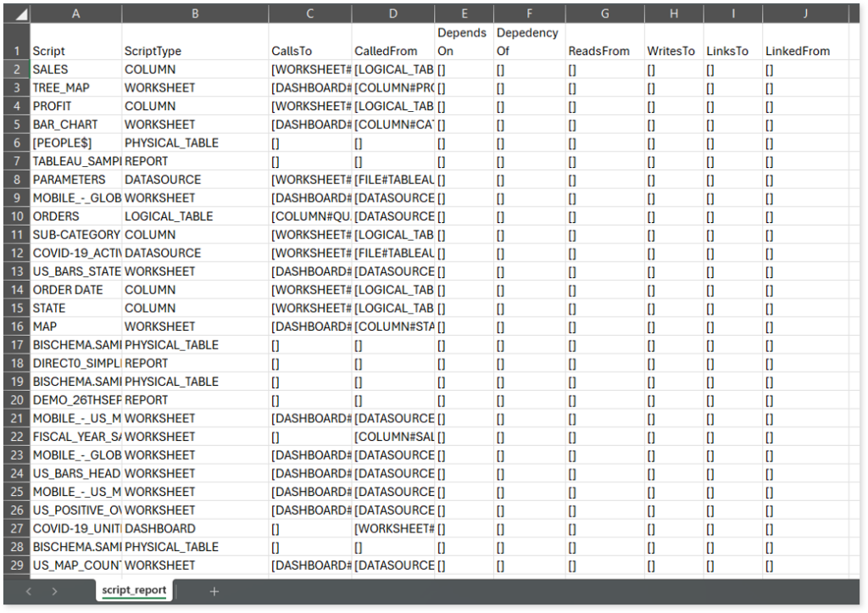The image size is (868, 613).
Task: Select the BAR_CHART cell in column A
Action: (76, 125)
